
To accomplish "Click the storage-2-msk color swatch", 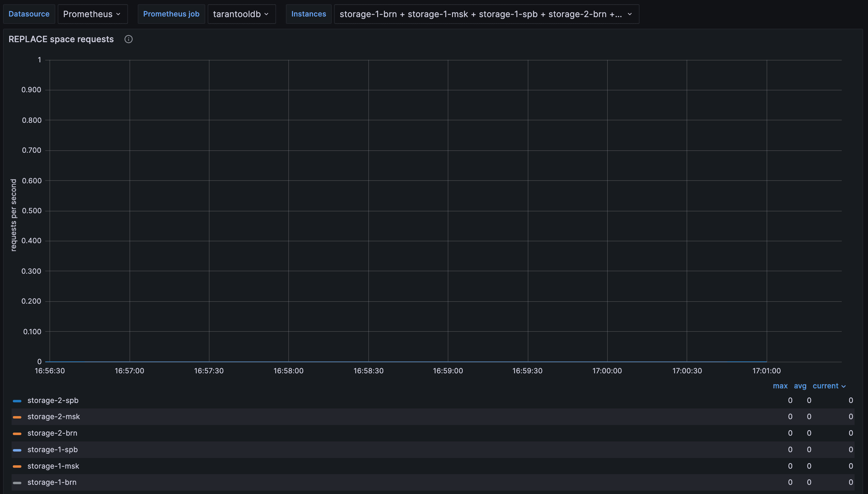I will tap(17, 417).
